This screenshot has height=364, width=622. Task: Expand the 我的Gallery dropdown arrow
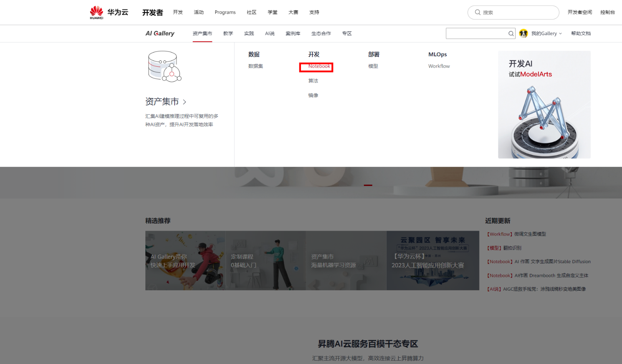point(560,33)
